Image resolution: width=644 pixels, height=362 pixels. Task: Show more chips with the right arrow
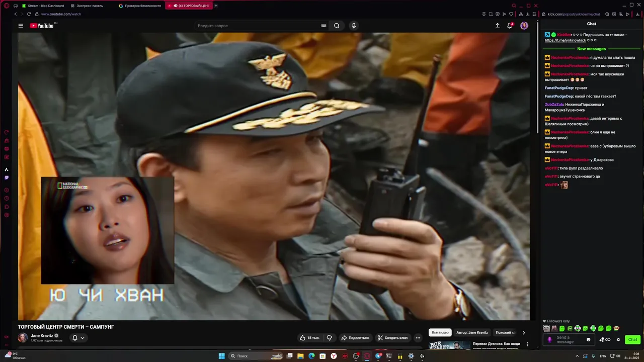point(523,332)
